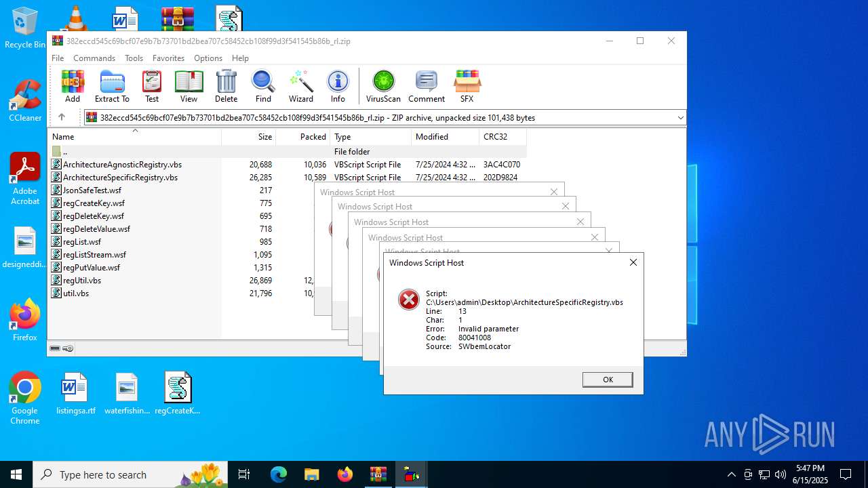The width and height of the screenshot is (868, 488).
Task: Click the Info toolbar icon
Action: coord(338,86)
